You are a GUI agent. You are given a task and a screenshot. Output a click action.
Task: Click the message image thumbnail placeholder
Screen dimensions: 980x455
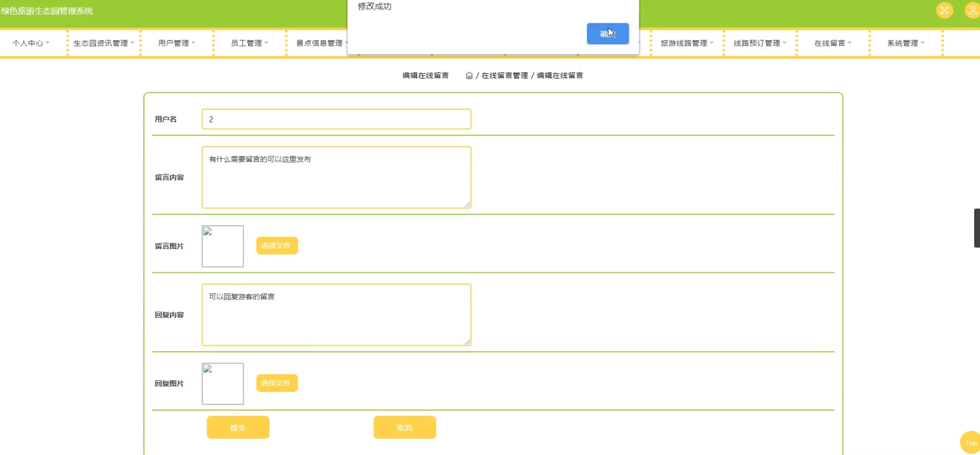coord(223,246)
